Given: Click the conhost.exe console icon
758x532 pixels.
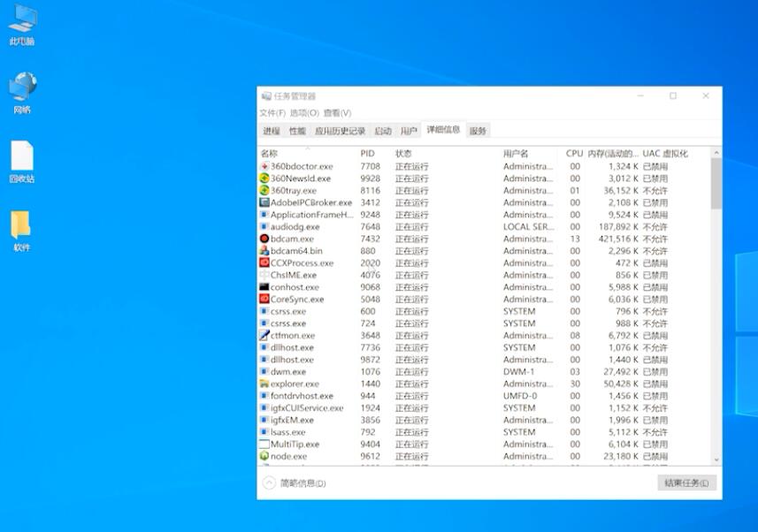Looking at the screenshot, I should pyautogui.click(x=264, y=287).
